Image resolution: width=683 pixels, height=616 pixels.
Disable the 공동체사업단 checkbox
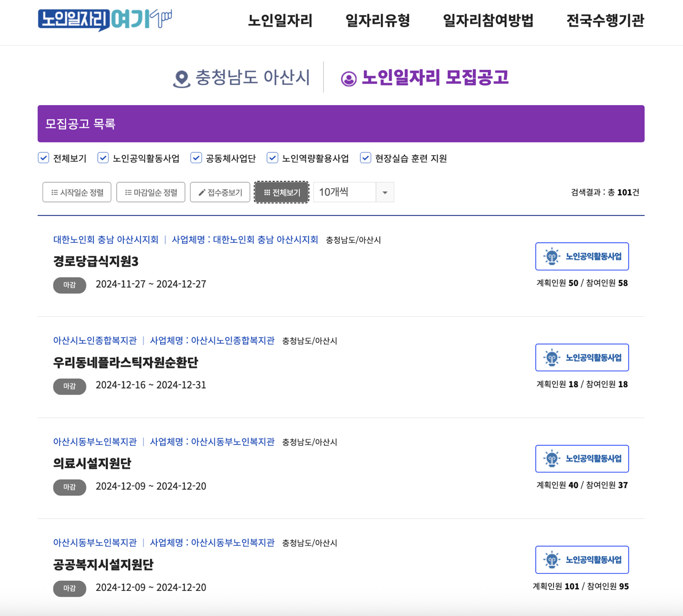(x=196, y=157)
